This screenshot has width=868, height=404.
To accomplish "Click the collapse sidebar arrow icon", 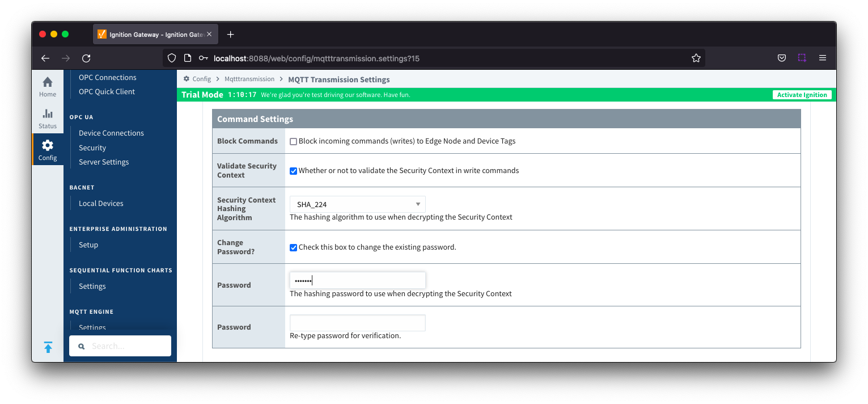I will point(48,347).
